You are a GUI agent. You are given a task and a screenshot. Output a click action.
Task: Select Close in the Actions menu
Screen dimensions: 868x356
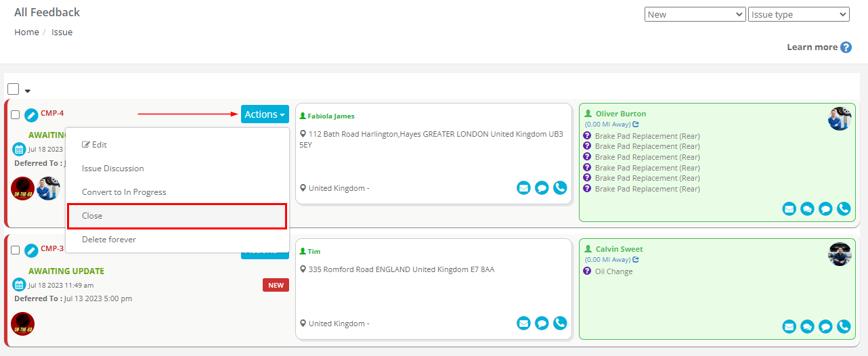point(177,216)
